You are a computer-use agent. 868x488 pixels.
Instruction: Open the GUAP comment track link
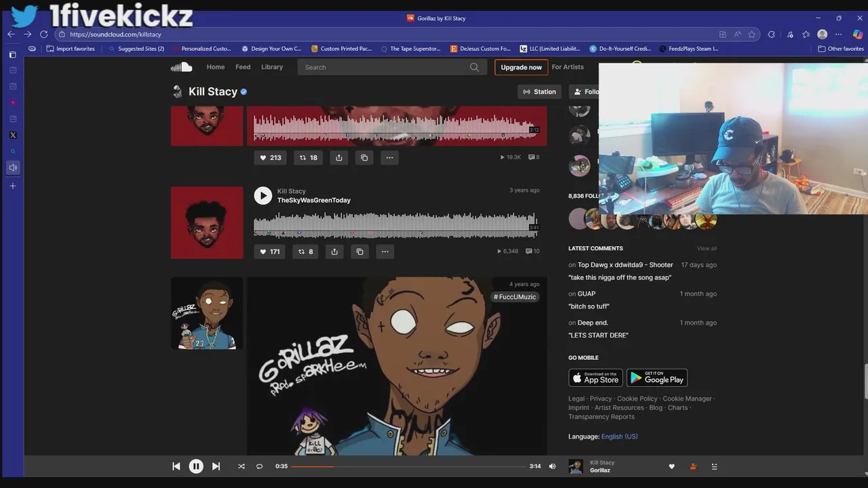point(587,294)
